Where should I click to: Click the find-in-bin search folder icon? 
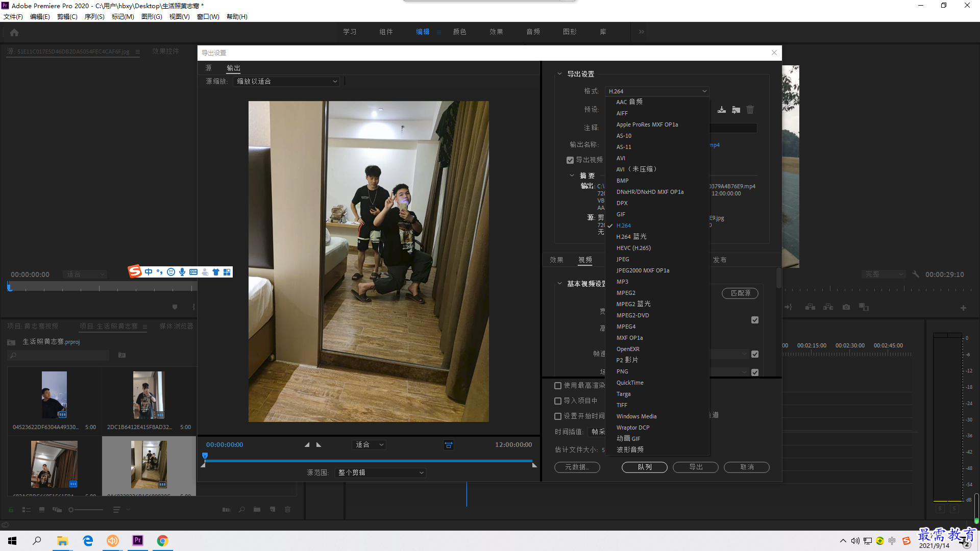click(122, 355)
